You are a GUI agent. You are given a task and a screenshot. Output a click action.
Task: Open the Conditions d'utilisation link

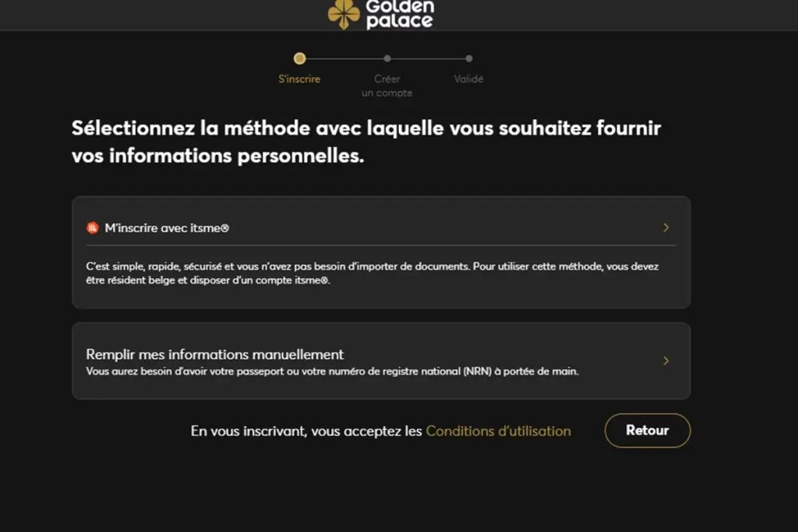point(497,430)
